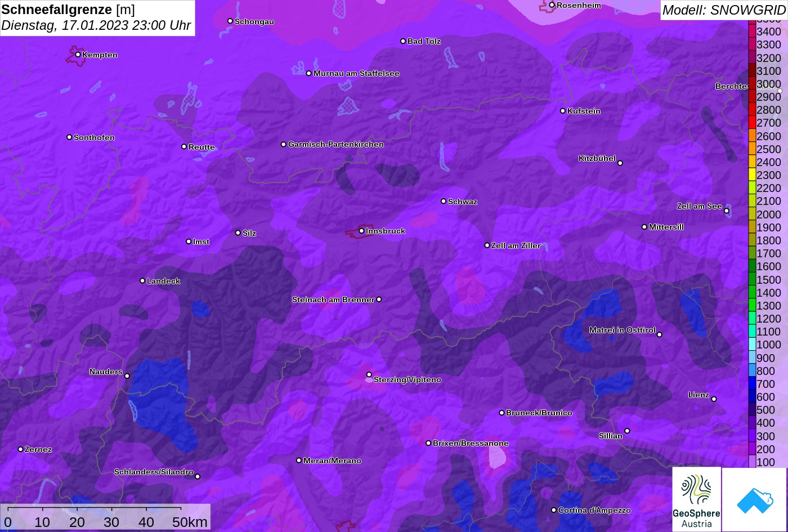
Task: Select the Kitzbühel location dot
Action: tap(620, 163)
